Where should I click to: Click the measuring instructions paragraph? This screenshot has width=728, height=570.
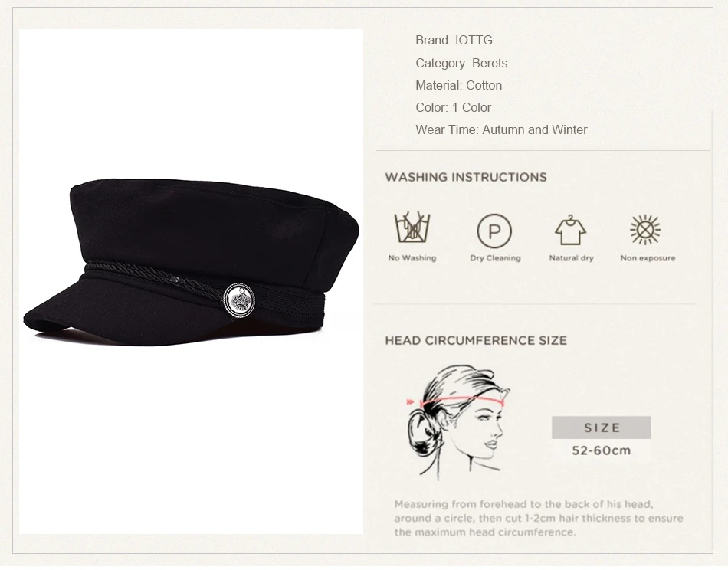[539, 518]
